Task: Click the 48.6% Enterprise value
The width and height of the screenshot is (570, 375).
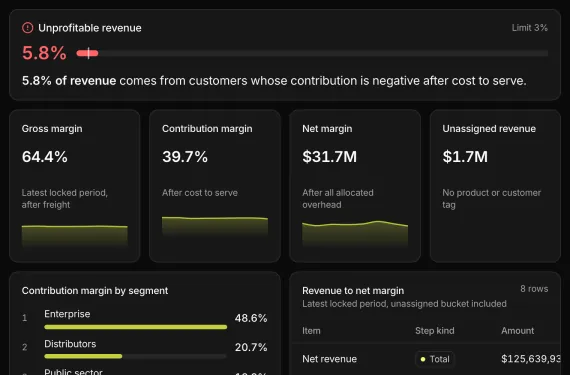Action: 251,318
